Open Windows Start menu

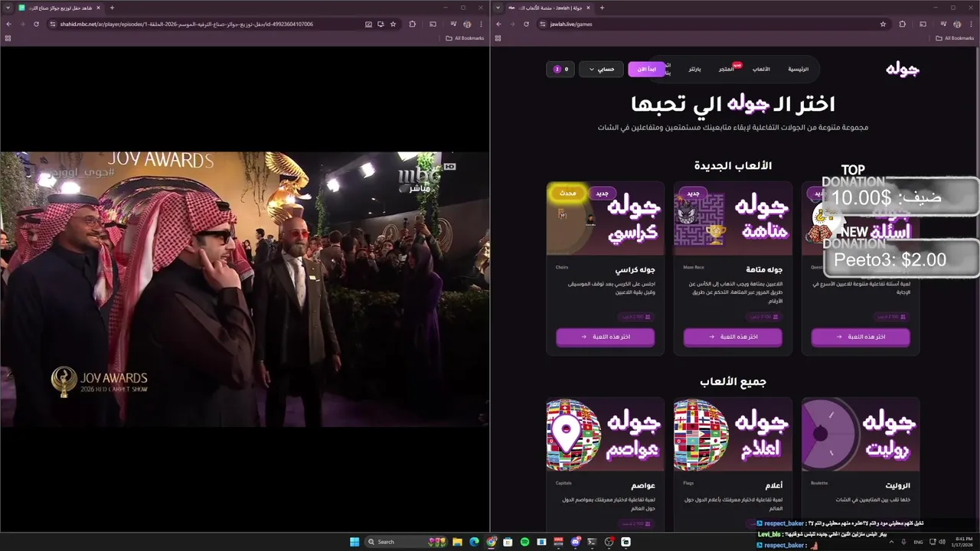tap(354, 542)
